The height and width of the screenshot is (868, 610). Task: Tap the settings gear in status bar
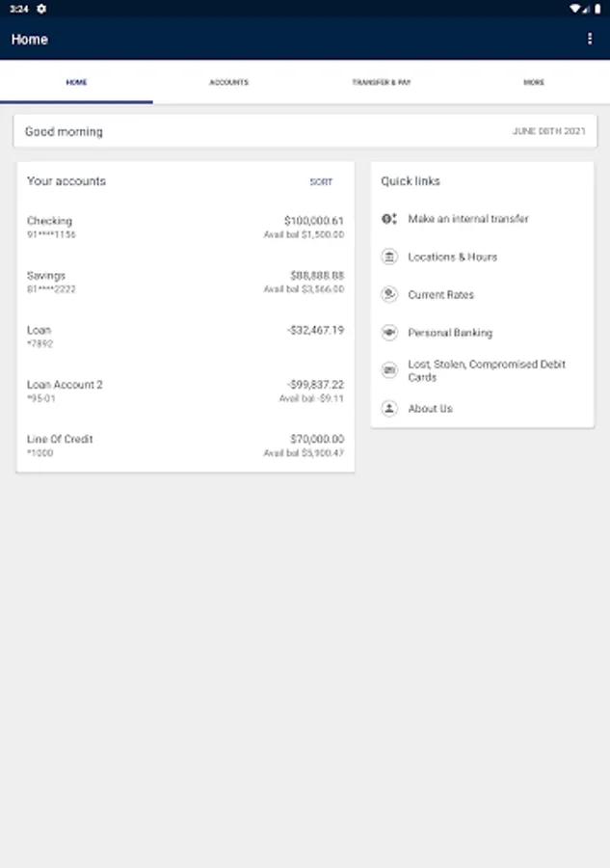coord(41,9)
